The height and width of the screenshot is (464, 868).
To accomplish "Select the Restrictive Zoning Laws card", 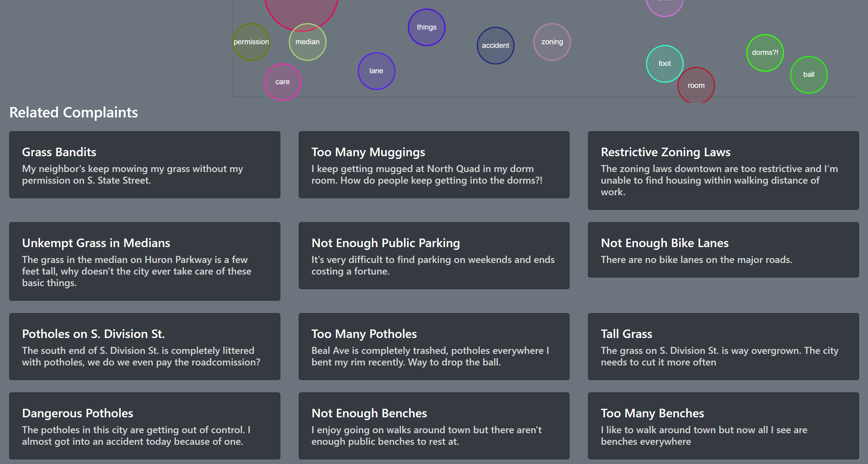I will (x=723, y=171).
